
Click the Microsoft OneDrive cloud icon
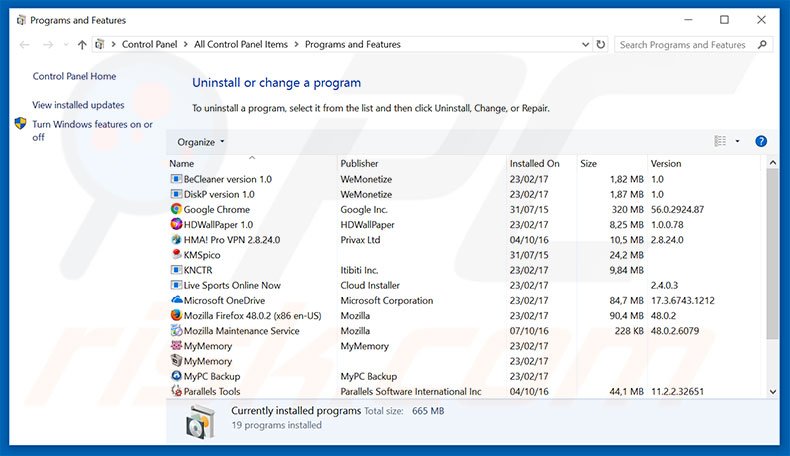[x=176, y=300]
